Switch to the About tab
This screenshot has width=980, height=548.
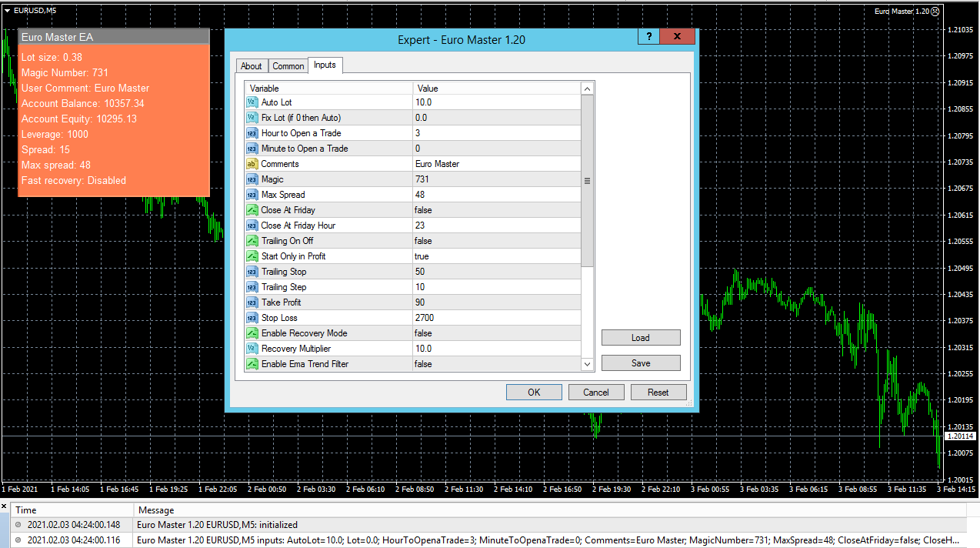[x=252, y=66]
